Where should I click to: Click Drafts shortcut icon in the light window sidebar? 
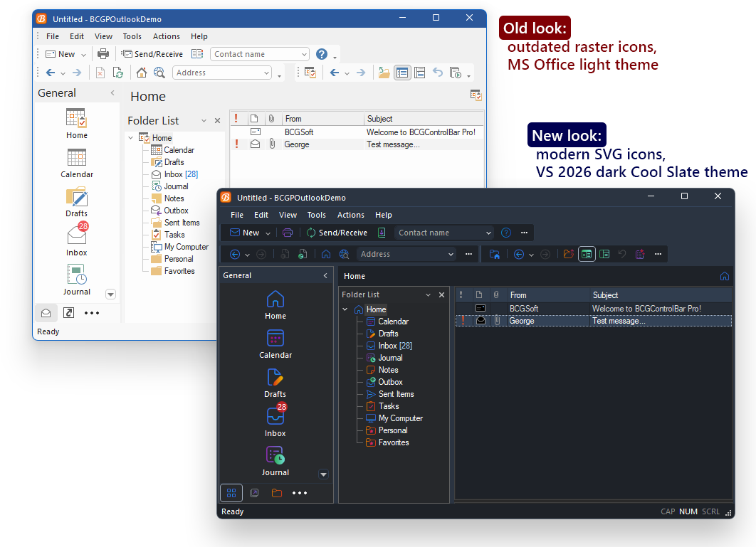[77, 198]
